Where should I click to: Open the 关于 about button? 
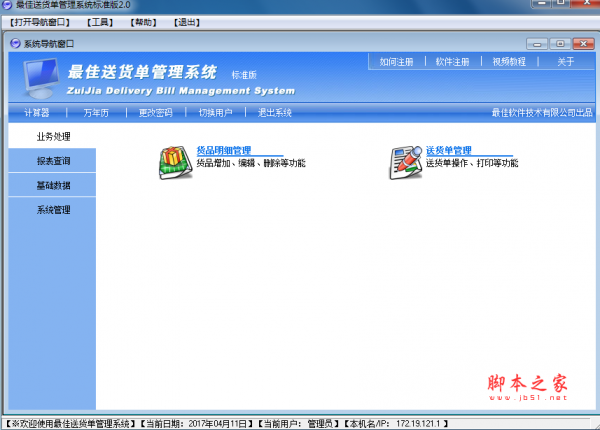pos(566,62)
